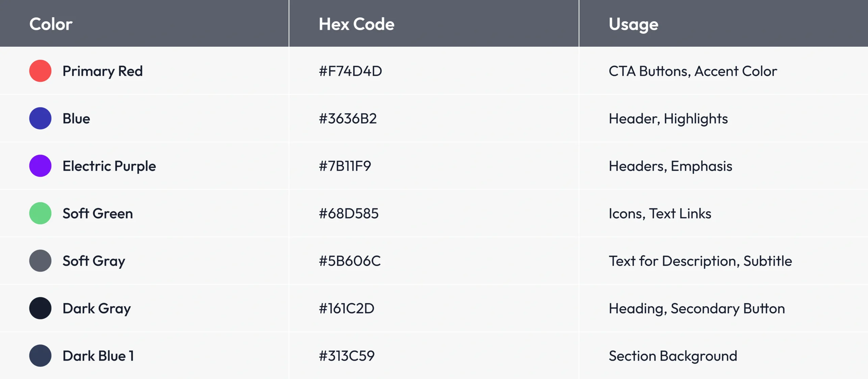The height and width of the screenshot is (379, 868).
Task: Click the "Electric Purple" name label
Action: [x=109, y=166]
